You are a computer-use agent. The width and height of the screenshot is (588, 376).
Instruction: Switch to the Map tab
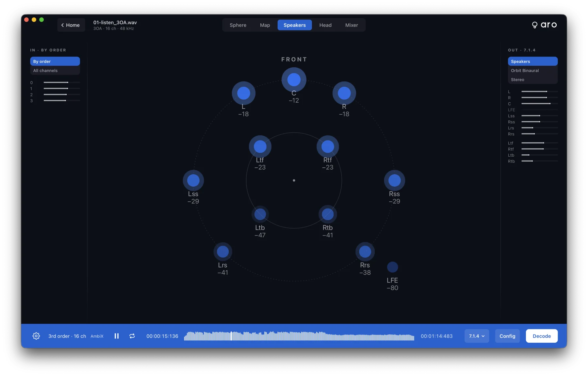(x=265, y=25)
